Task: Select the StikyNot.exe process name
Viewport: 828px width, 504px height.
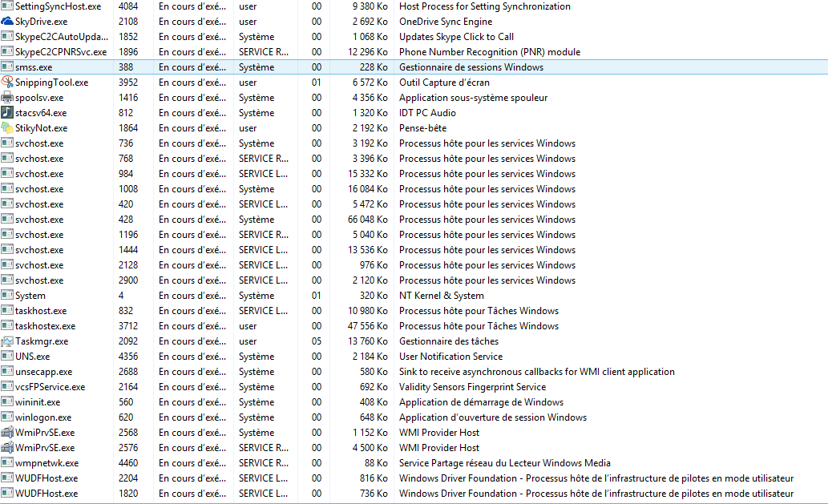Action: tap(41, 128)
